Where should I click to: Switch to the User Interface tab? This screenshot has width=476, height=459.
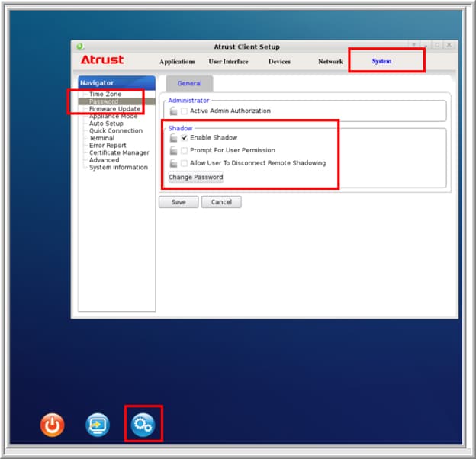click(x=228, y=62)
